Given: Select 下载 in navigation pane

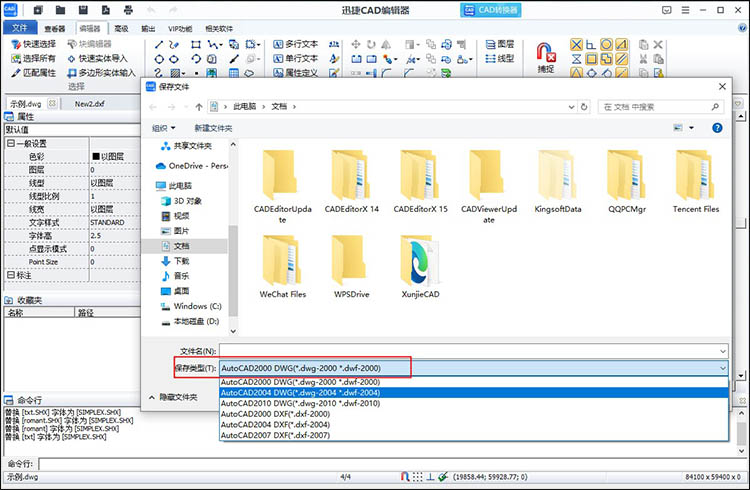Looking at the screenshot, I should [x=176, y=261].
